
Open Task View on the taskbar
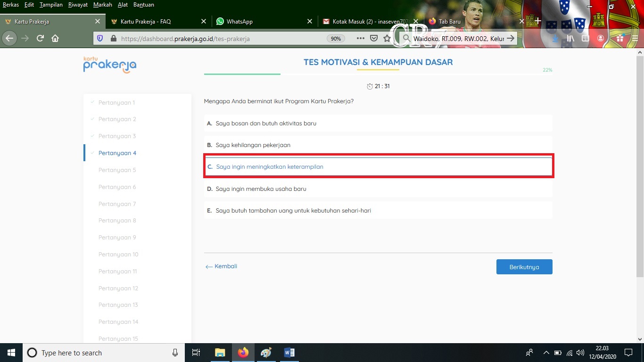197,353
